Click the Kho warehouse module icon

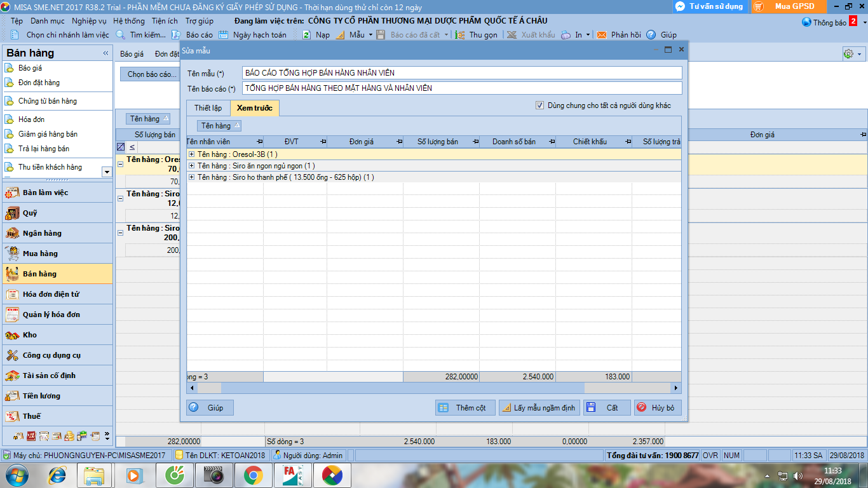pos(12,335)
